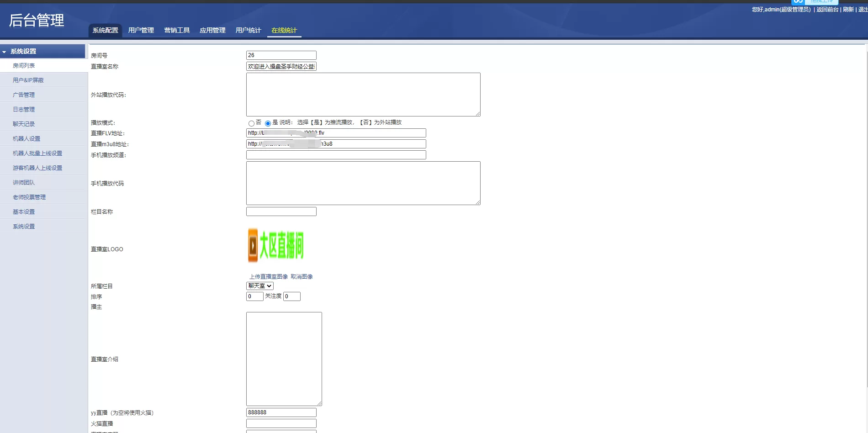Click the 退出 logout link

pos(863,10)
